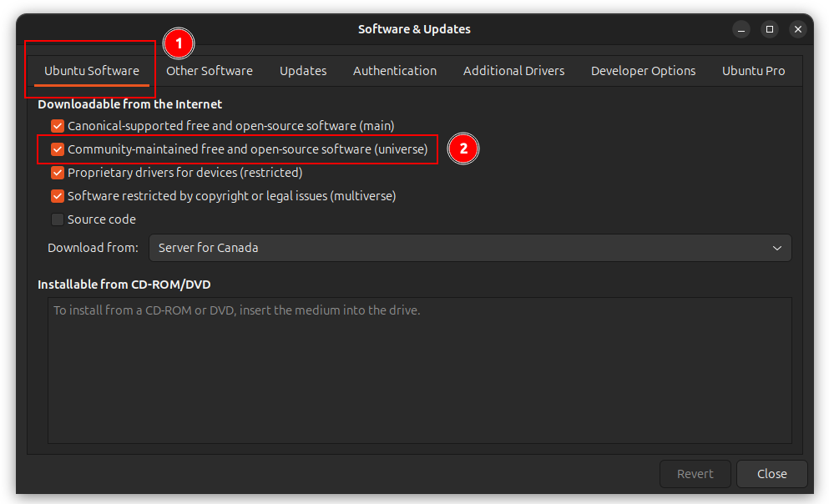
Task: Switch to Additional Drivers tab
Action: click(513, 70)
